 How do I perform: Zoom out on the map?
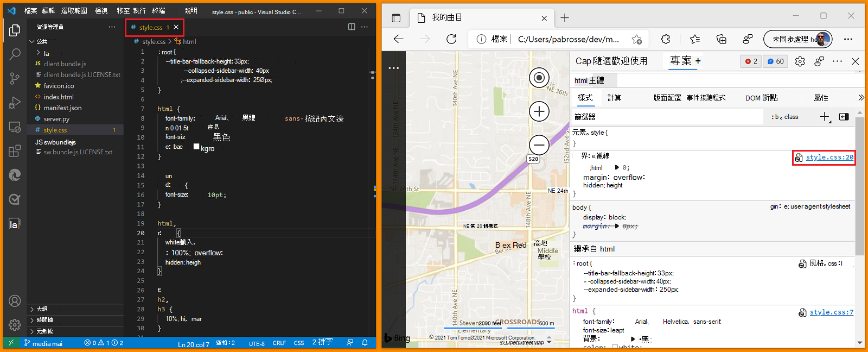tap(539, 145)
